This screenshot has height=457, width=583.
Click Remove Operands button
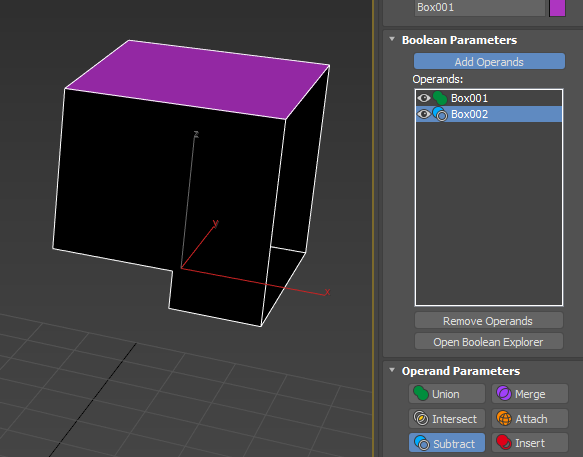(489, 321)
